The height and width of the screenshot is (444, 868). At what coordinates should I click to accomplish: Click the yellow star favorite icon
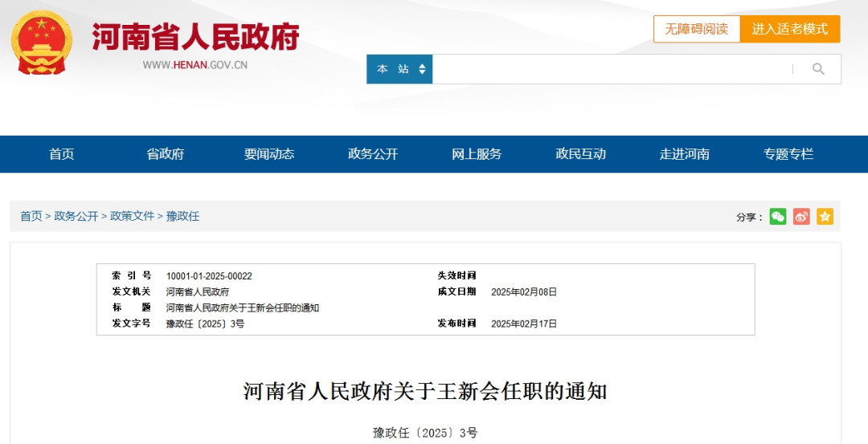click(825, 217)
